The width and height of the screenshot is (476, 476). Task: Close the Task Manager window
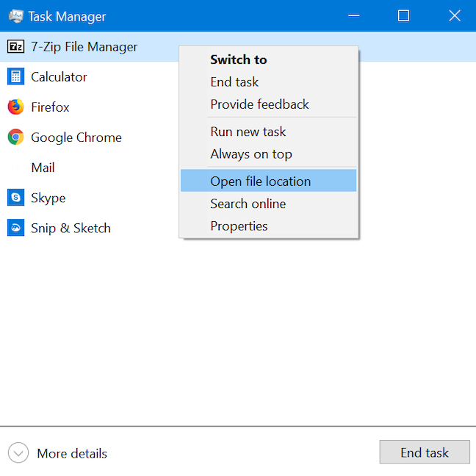pos(455,15)
